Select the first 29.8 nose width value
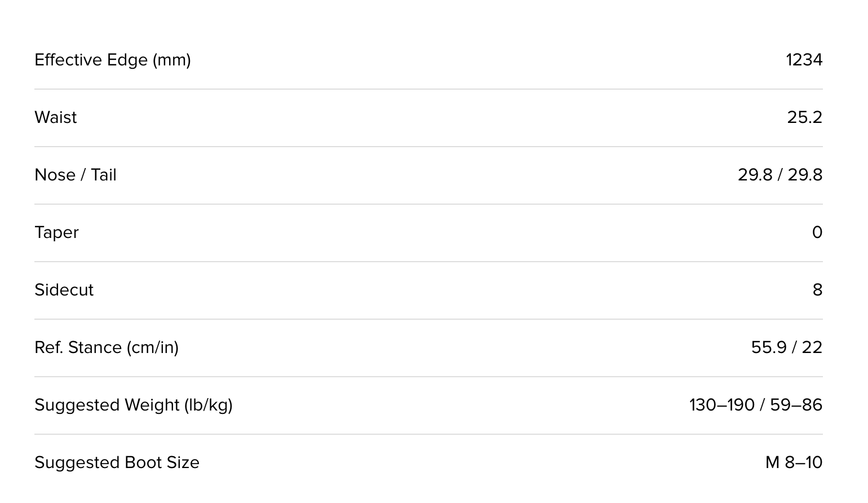Image resolution: width=868 pixels, height=503 pixels. coord(755,175)
